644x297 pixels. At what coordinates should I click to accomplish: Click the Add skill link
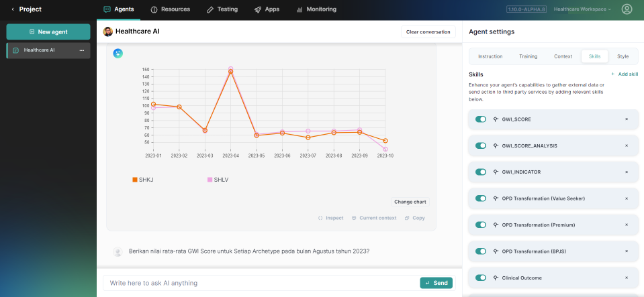624,74
